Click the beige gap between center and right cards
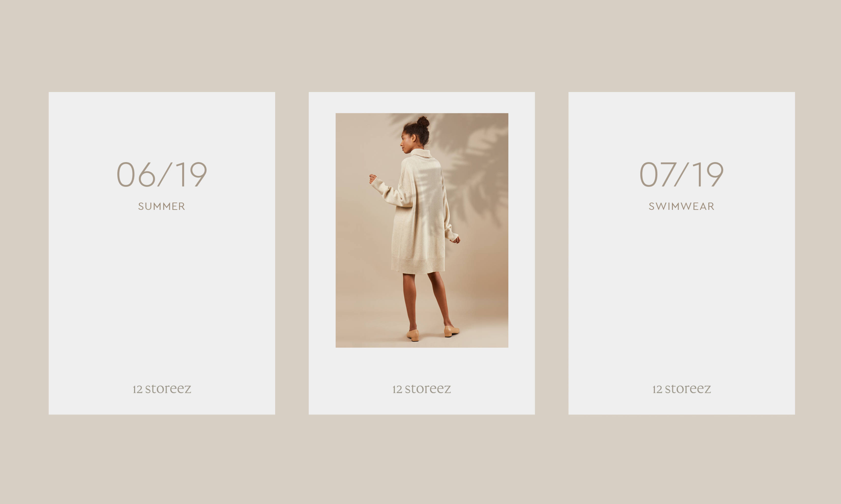 click(x=552, y=253)
